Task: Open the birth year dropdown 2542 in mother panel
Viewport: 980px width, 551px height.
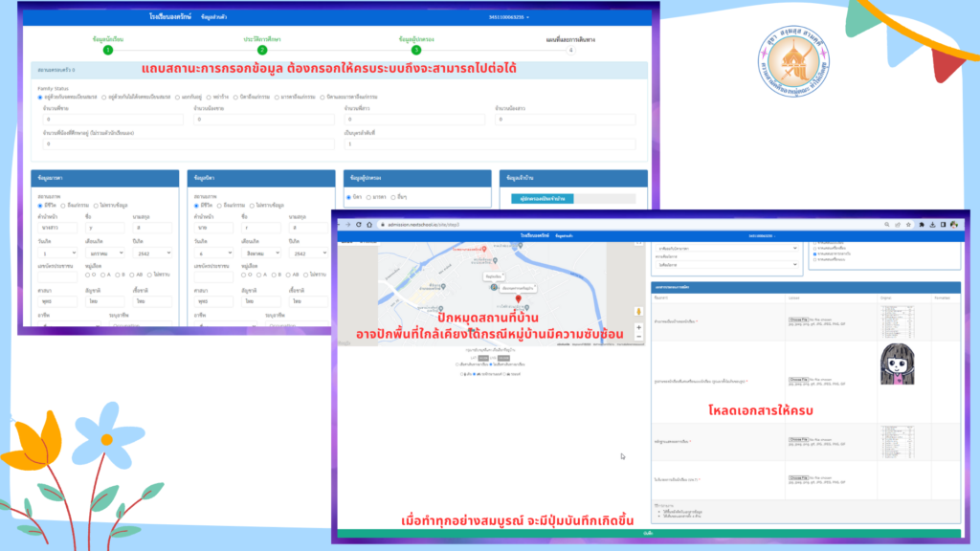Action: point(152,253)
